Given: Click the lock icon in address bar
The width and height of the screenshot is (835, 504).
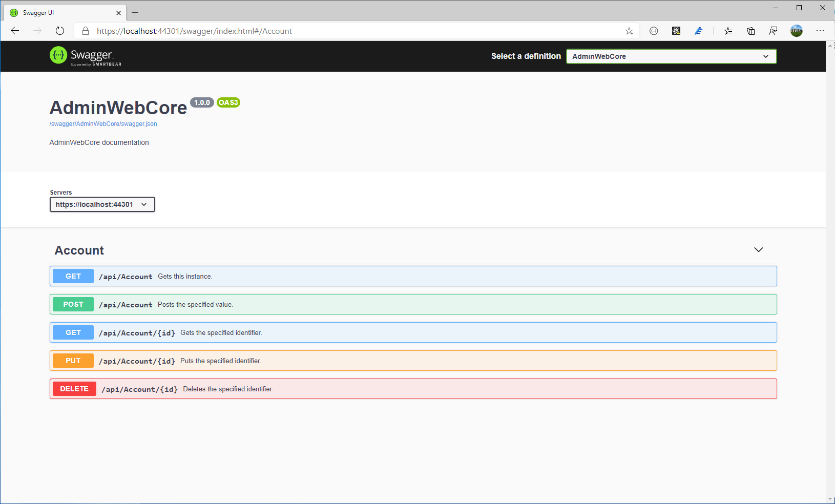Looking at the screenshot, I should 86,31.
